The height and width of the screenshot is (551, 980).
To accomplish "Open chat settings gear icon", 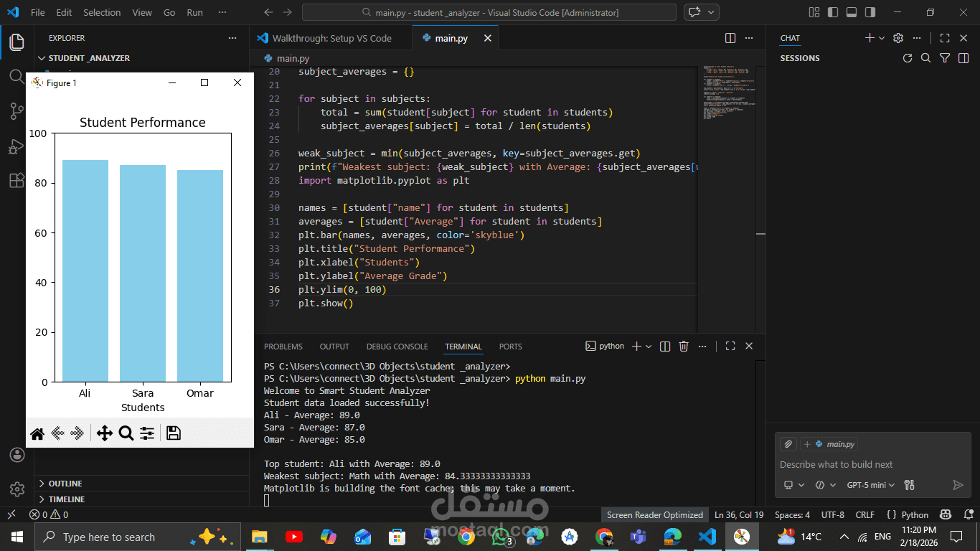I will point(898,38).
